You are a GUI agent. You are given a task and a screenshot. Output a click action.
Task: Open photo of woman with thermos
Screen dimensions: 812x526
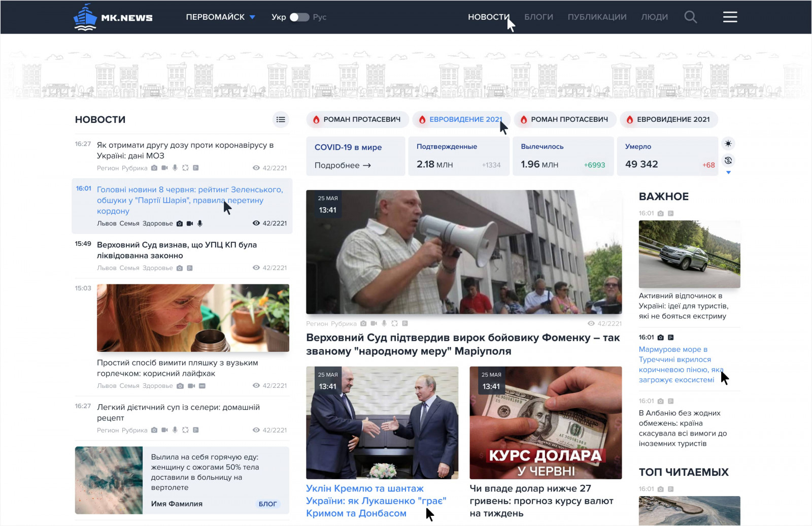tap(193, 318)
